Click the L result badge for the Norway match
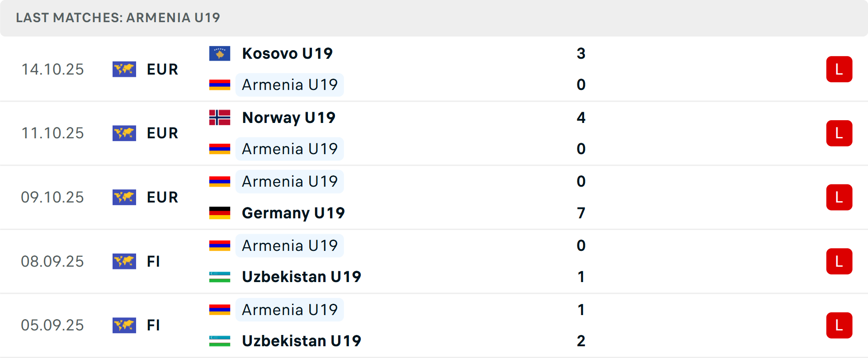Screen dimensions: 868x358 point(839,133)
